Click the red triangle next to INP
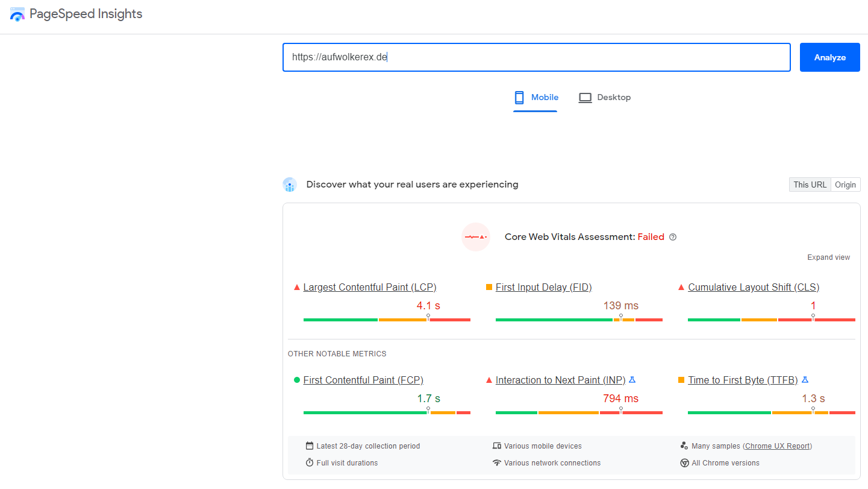 pos(489,380)
